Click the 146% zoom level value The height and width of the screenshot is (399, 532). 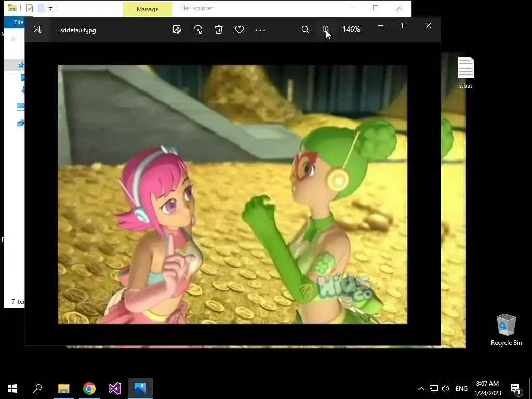click(351, 30)
